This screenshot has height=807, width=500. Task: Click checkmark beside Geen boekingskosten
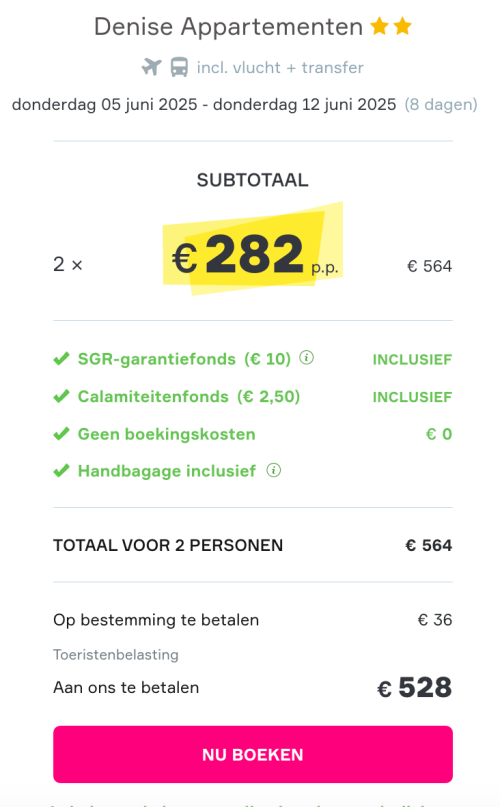[x=61, y=434]
